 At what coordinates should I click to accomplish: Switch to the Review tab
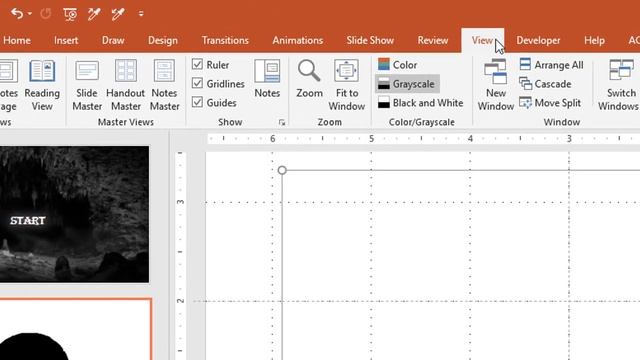(433, 40)
